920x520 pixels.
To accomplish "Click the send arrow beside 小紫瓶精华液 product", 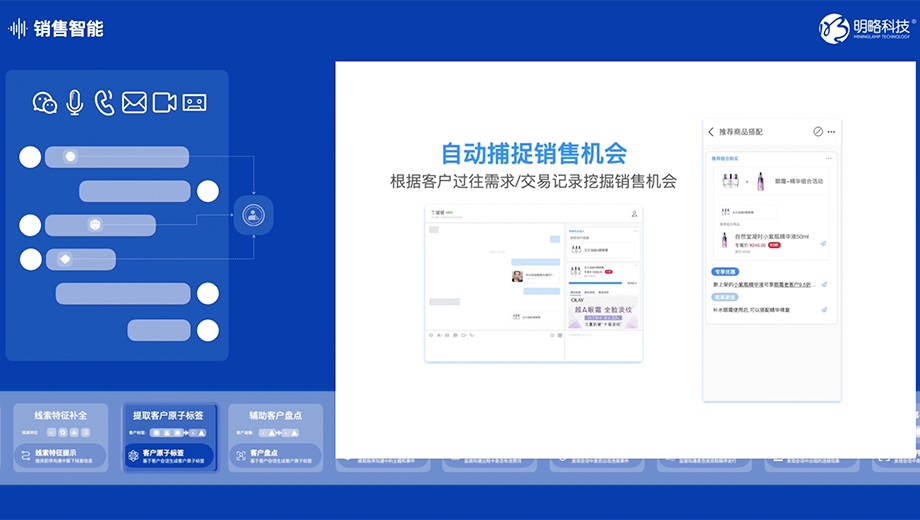I will tap(823, 243).
